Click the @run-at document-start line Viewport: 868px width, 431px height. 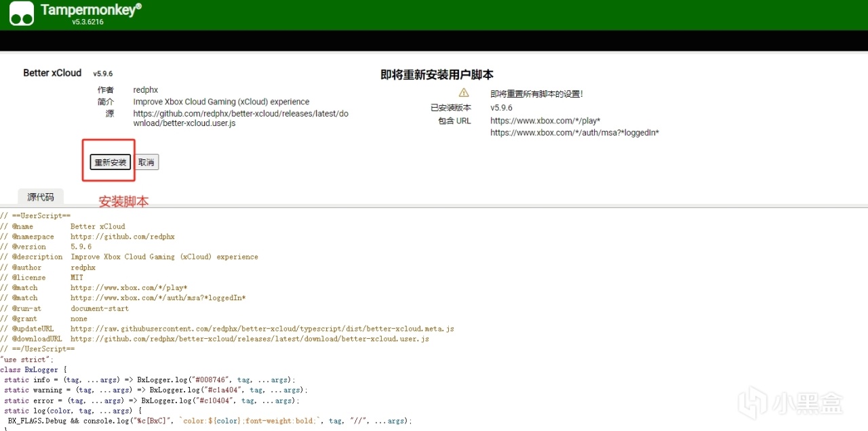(64, 308)
